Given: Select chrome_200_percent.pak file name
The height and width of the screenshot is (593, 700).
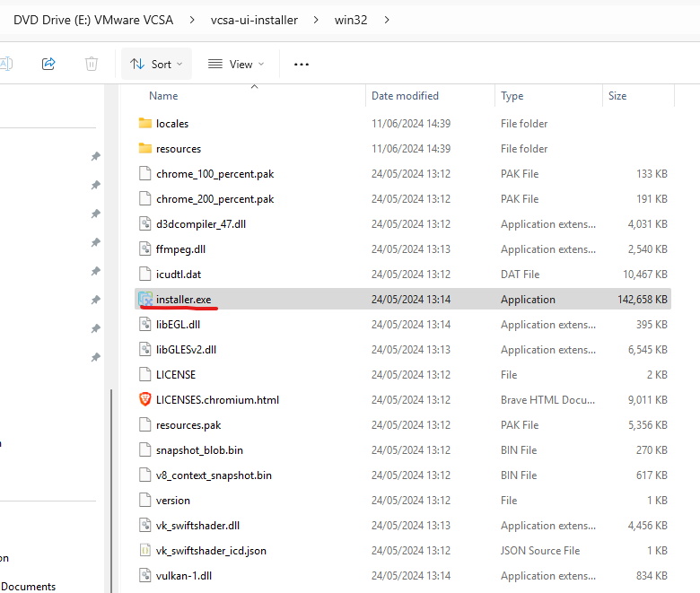Looking at the screenshot, I should tap(214, 198).
